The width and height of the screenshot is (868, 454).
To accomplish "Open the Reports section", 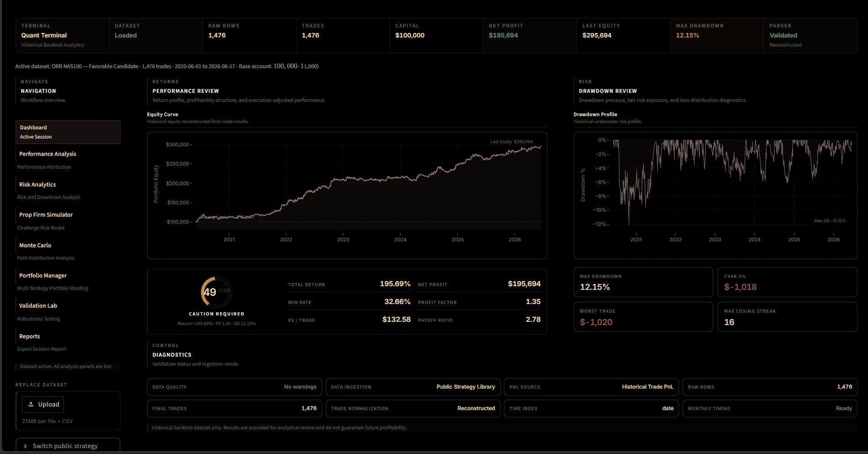I will click(30, 336).
